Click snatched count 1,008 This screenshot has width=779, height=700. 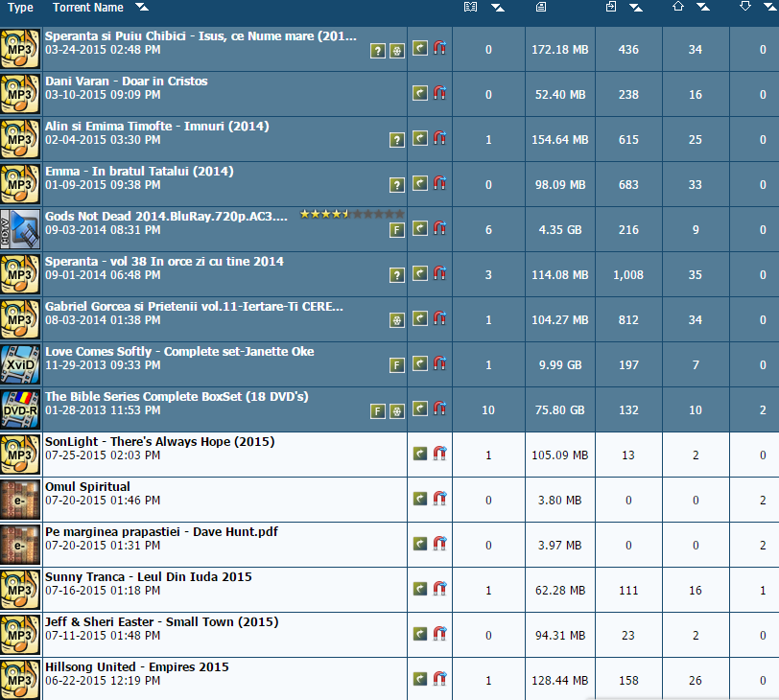[628, 275]
